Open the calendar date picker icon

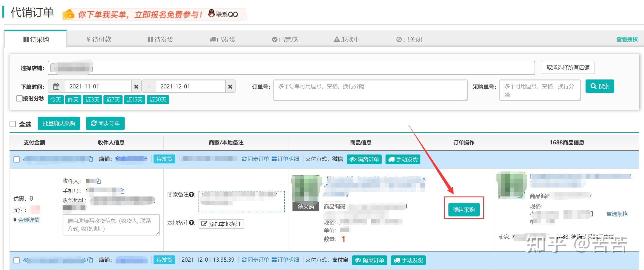tap(56, 86)
